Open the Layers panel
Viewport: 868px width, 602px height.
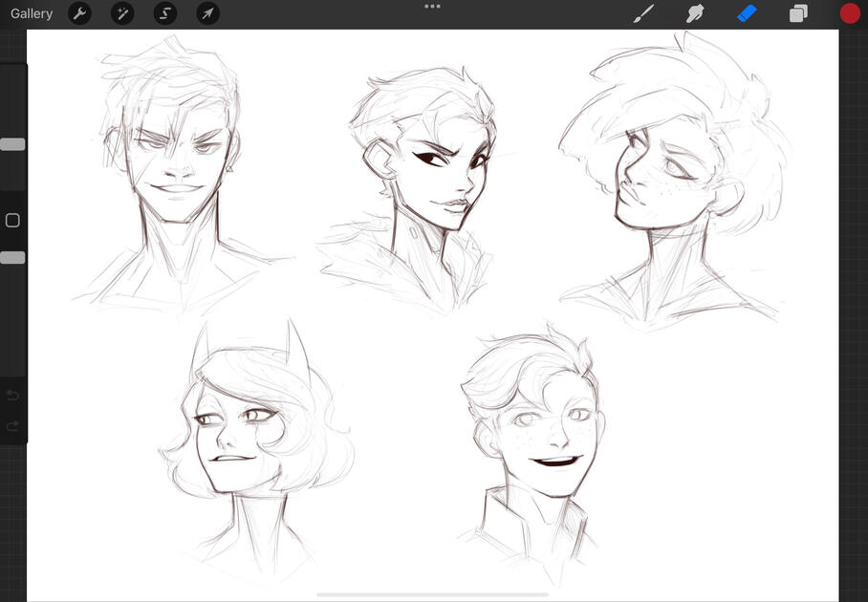798,13
